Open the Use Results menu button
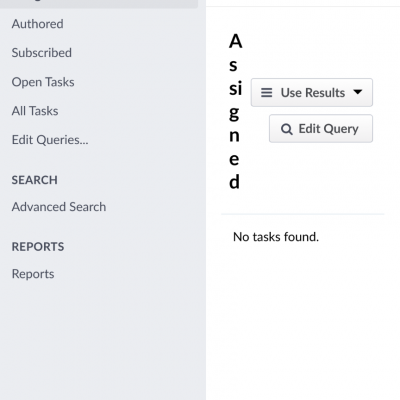This screenshot has width=400, height=400. coord(312,92)
